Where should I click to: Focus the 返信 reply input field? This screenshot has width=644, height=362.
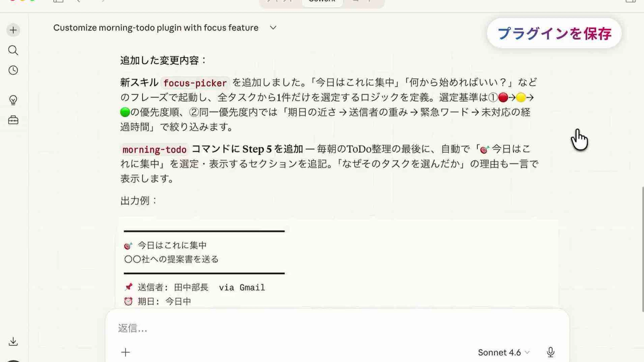click(x=337, y=328)
